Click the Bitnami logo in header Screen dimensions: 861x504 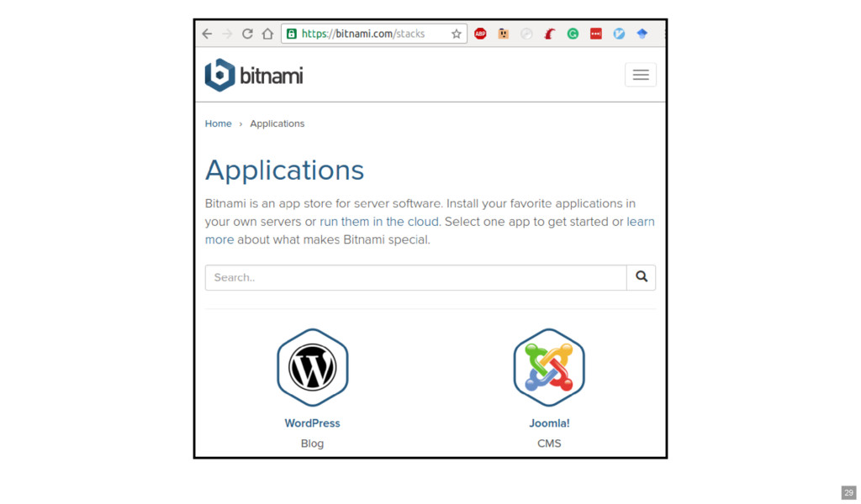tap(254, 75)
